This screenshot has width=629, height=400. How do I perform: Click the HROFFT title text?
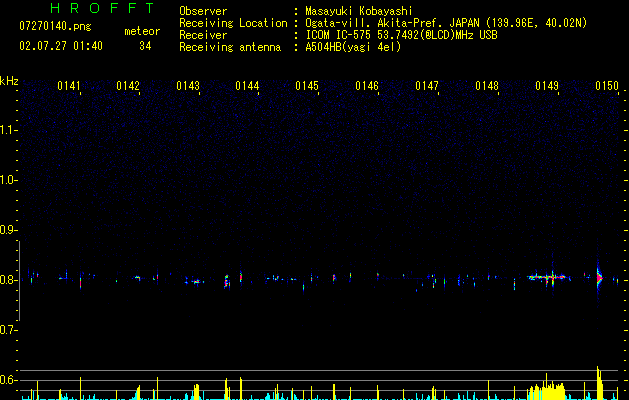tap(102, 8)
